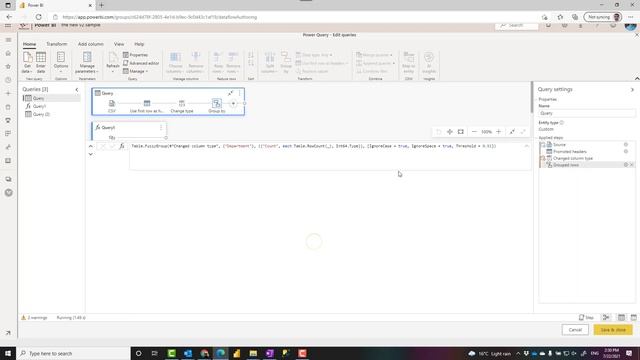Open Manage parameters in the ribbon
The height and width of the screenshot is (360, 640).
[87, 62]
